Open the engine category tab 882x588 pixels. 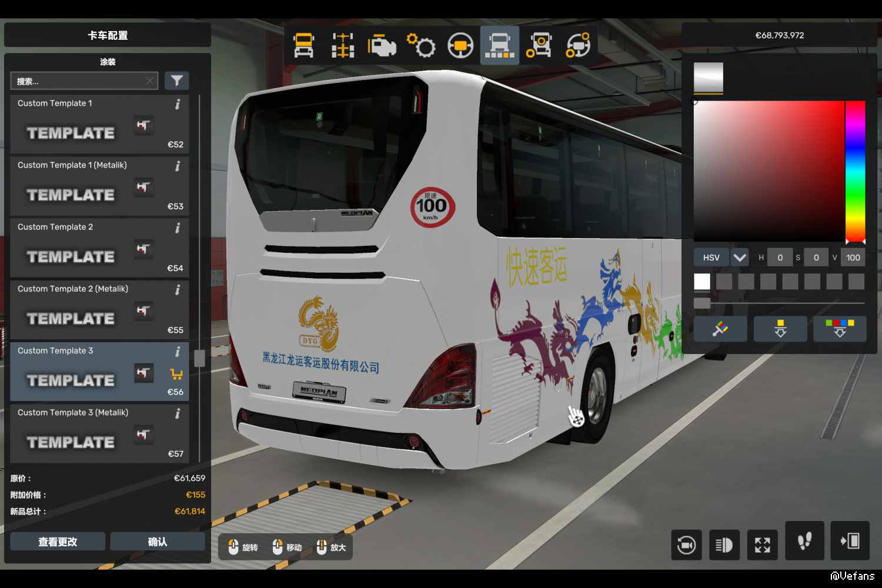[382, 45]
